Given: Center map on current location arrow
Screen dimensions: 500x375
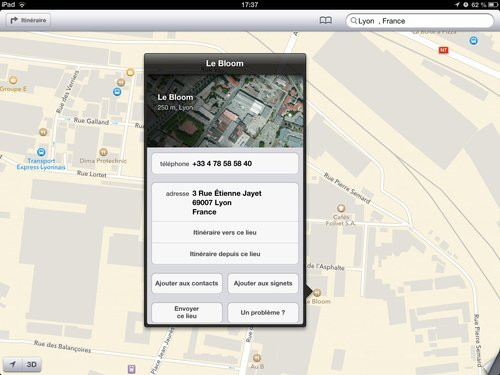Looking at the screenshot, I should tap(13, 364).
